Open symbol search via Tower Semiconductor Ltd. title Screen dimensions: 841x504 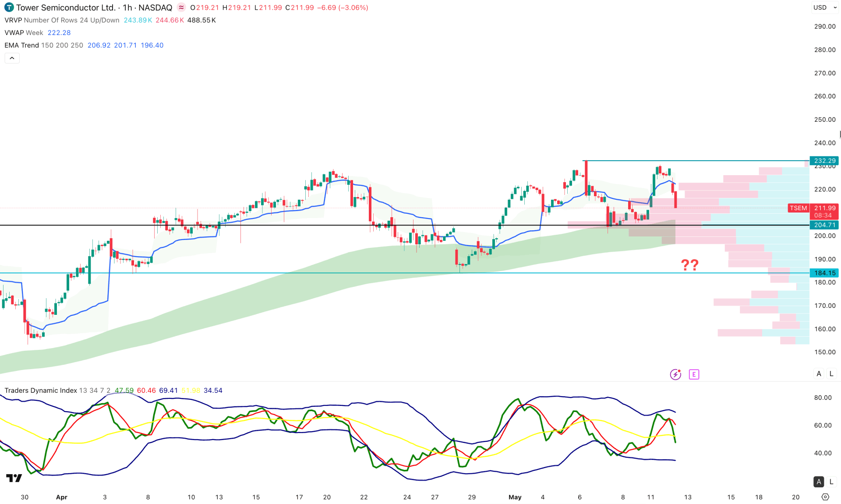66,7
